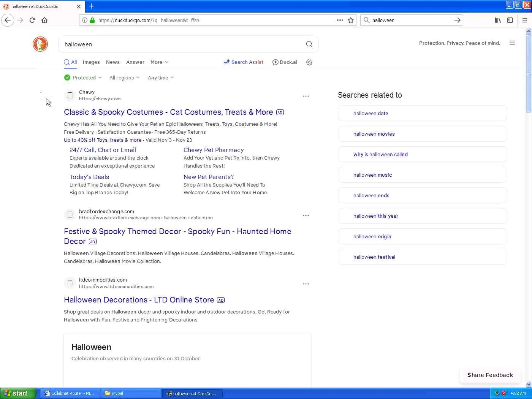Open options menu for bradfordexchange.com result
This screenshot has height=399, width=532.
(x=306, y=215)
